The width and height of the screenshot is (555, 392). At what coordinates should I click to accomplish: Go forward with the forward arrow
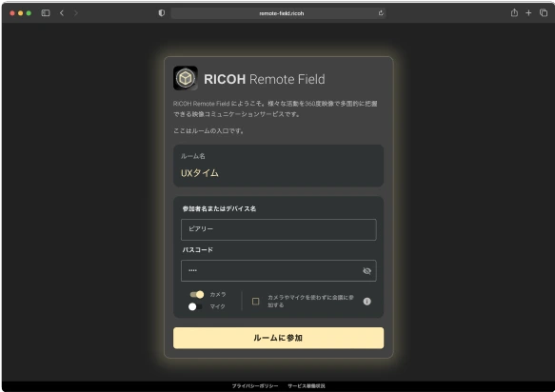[76, 13]
